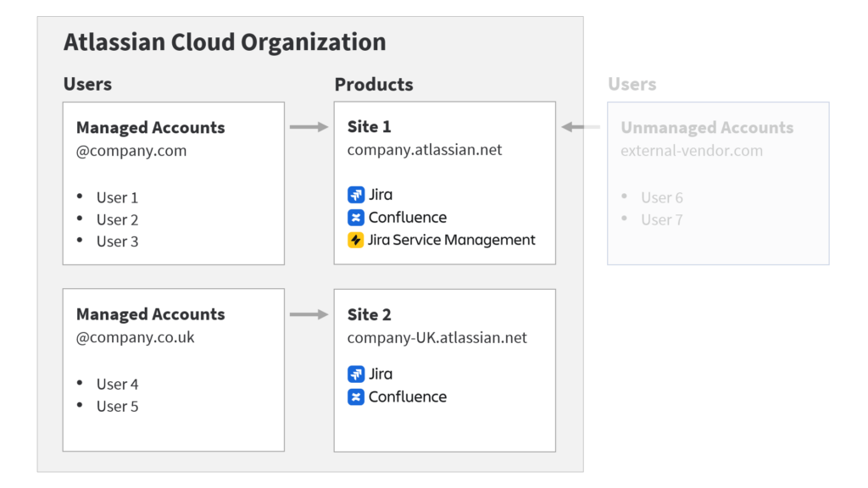
Task: Click the Products column heading
Action: pos(374,85)
